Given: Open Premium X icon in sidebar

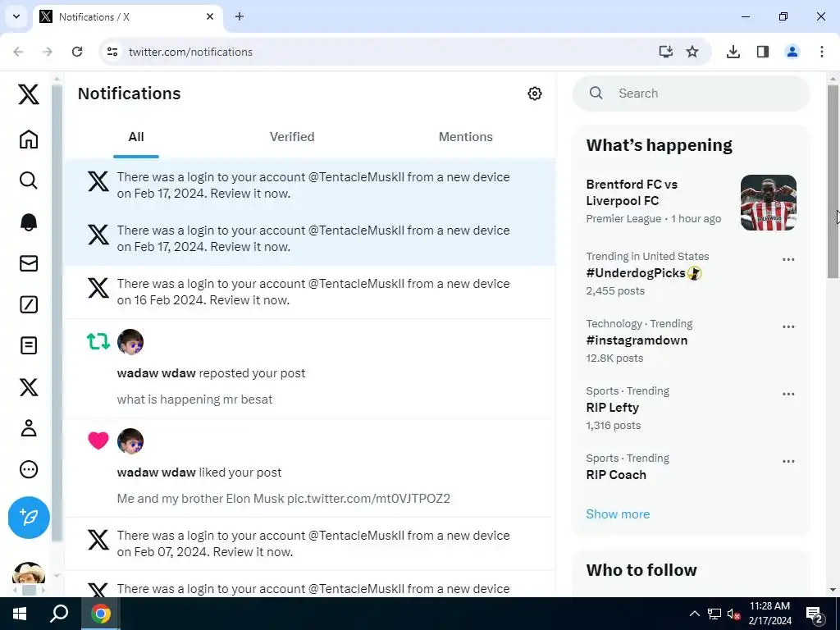Looking at the screenshot, I should (29, 387).
